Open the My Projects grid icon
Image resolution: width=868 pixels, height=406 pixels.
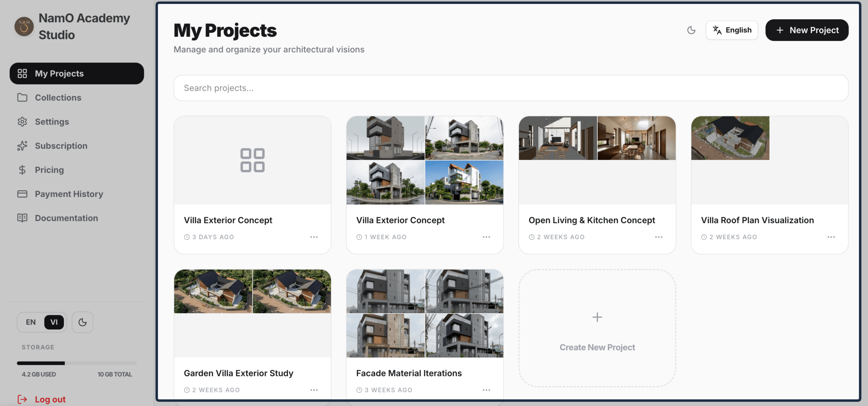[23, 73]
